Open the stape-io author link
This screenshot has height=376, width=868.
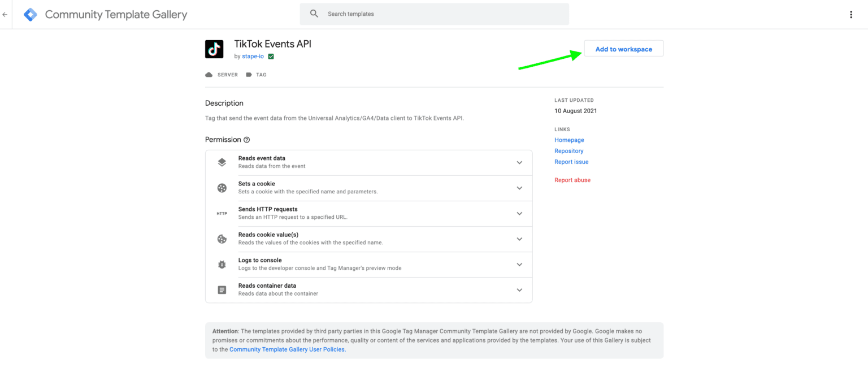pyautogui.click(x=253, y=57)
